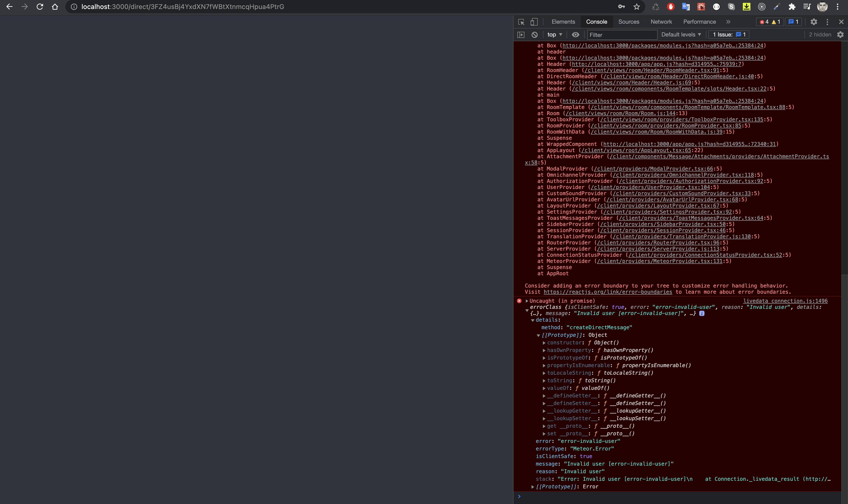The height and width of the screenshot is (504, 848).
Task: Collapse the [[Prototype]]: Object node
Action: pos(538,336)
